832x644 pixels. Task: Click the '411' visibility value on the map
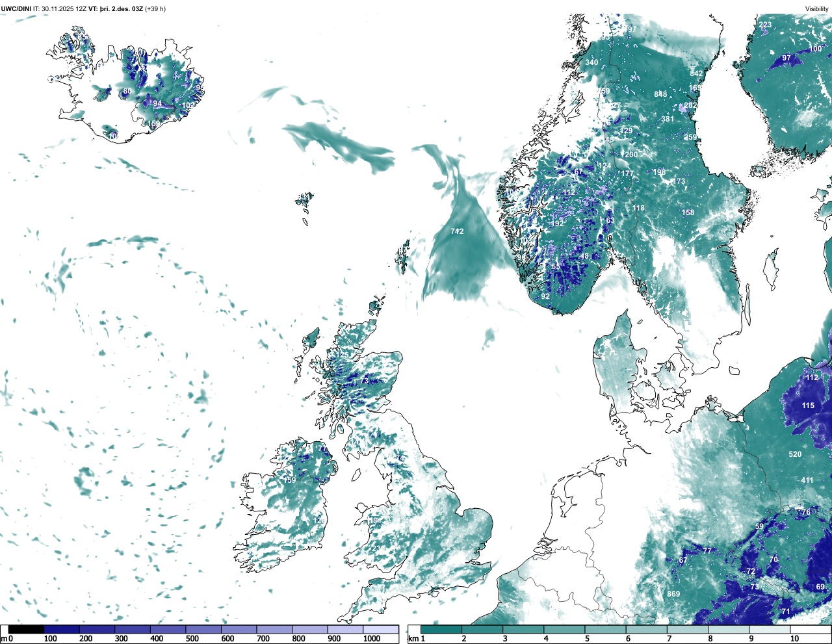[x=807, y=480]
